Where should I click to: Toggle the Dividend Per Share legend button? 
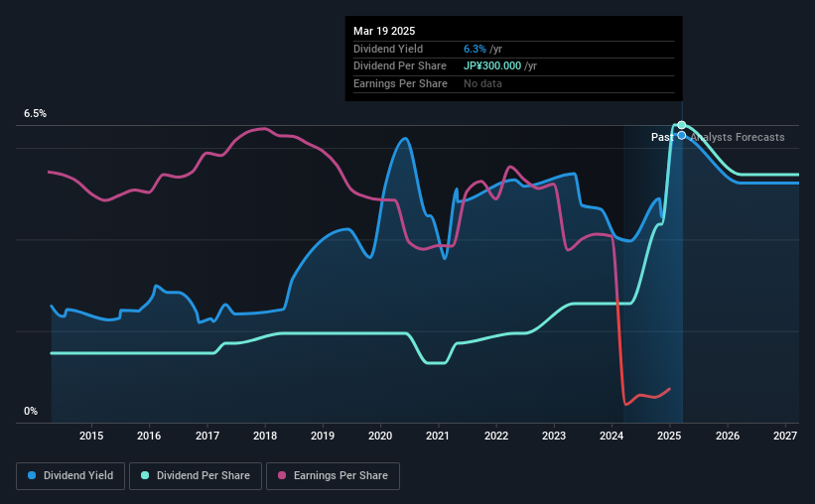(x=196, y=476)
